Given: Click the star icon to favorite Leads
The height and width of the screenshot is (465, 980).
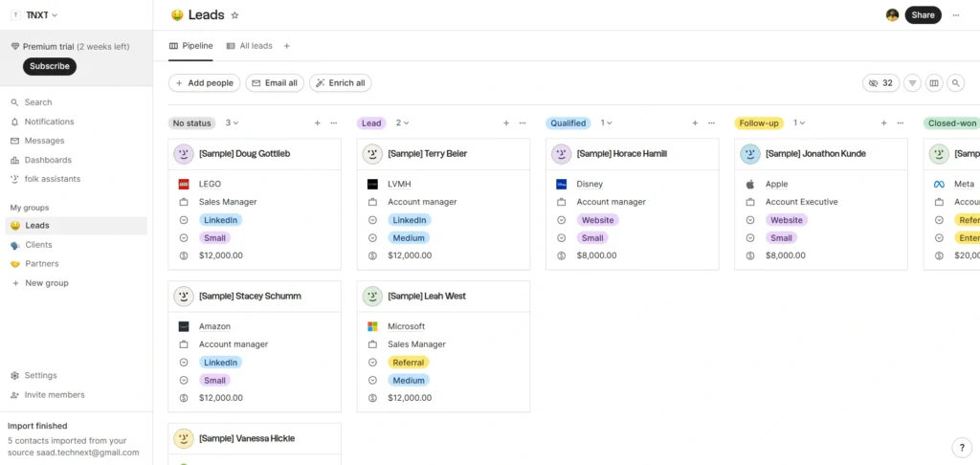Looking at the screenshot, I should [x=235, y=15].
